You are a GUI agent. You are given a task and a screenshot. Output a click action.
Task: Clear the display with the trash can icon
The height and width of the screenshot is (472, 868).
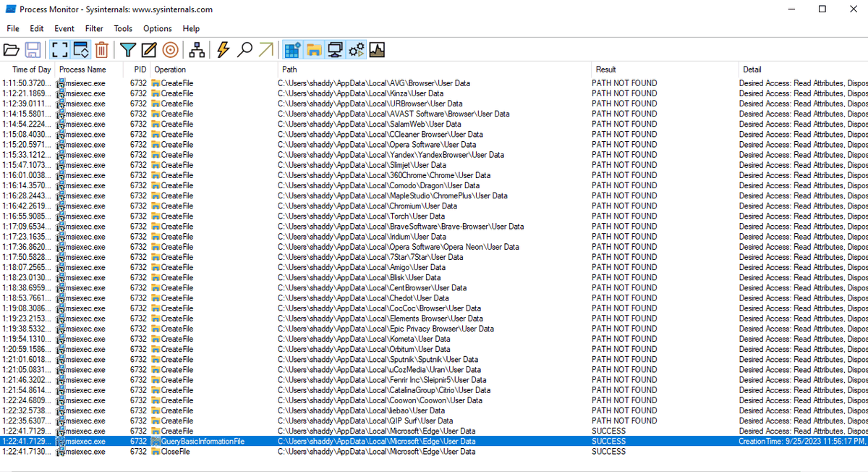click(x=102, y=50)
